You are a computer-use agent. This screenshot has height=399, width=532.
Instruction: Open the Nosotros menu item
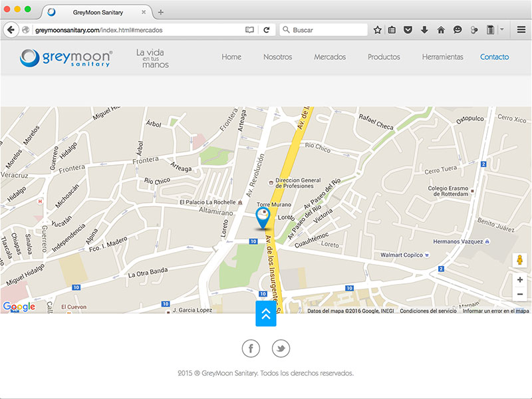tap(277, 57)
